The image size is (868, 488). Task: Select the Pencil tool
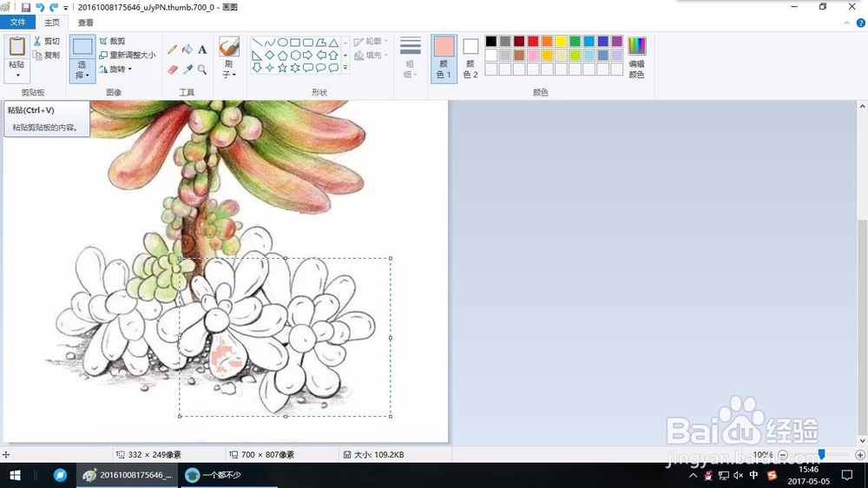click(x=172, y=49)
